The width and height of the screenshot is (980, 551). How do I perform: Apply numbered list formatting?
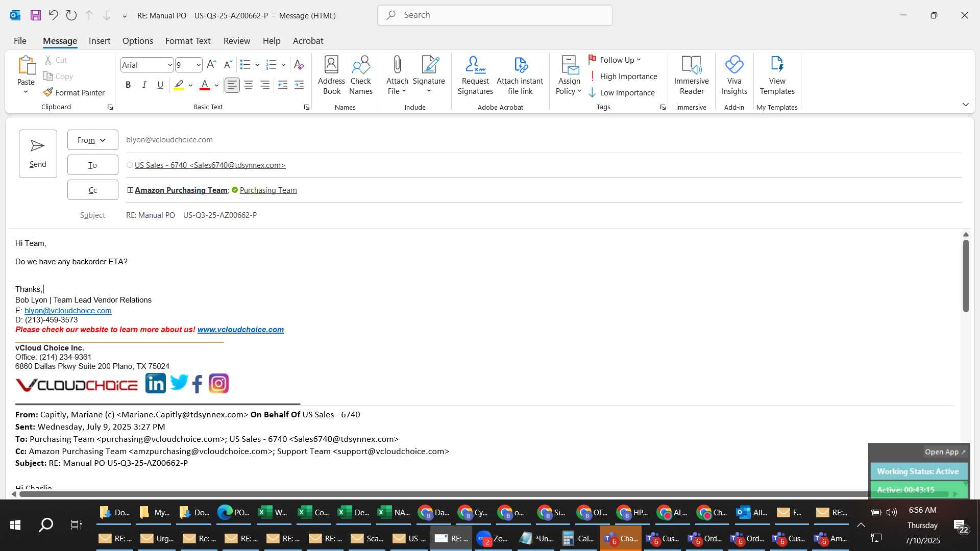point(272,65)
